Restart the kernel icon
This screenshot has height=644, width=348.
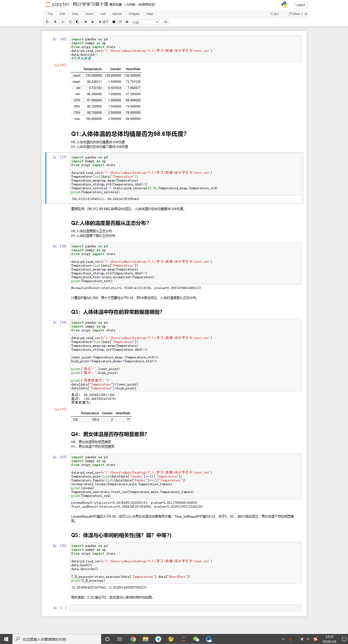(121, 22)
